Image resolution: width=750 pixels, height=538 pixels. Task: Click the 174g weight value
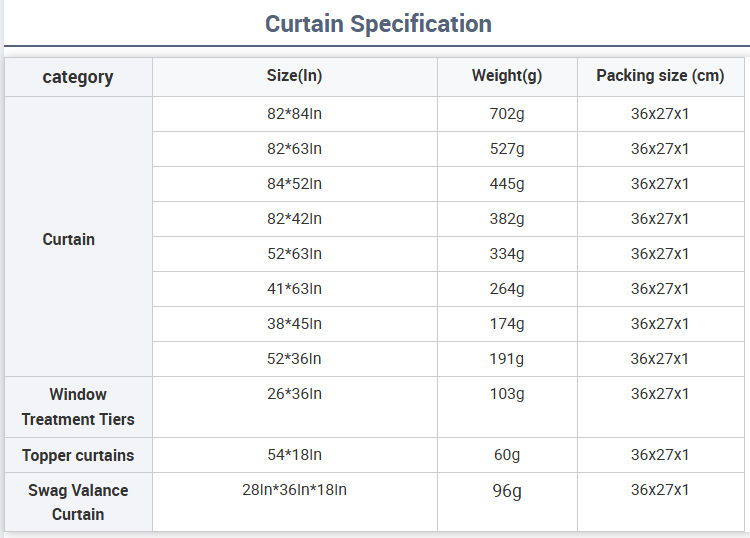coord(507,324)
